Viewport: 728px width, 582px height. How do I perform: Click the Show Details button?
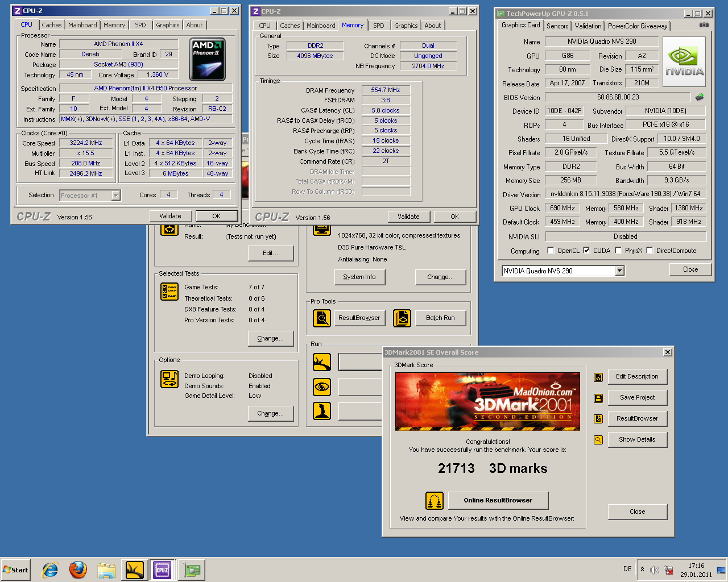(x=637, y=440)
